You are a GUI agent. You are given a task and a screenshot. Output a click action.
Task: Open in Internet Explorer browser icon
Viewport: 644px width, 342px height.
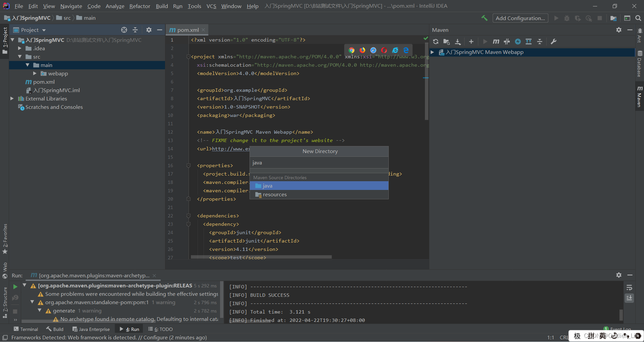pyautogui.click(x=395, y=50)
